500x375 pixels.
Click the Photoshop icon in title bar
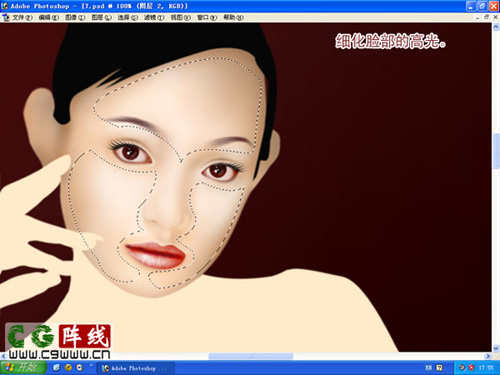5,6
